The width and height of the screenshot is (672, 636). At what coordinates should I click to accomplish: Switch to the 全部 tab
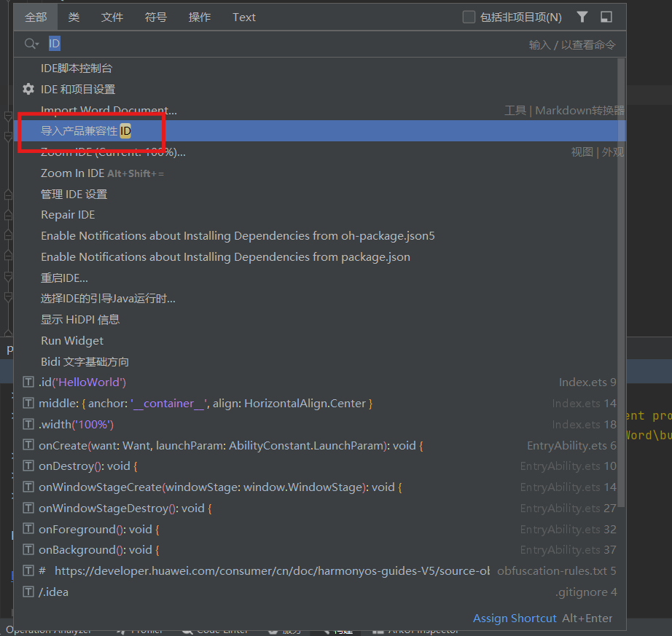pyautogui.click(x=36, y=17)
